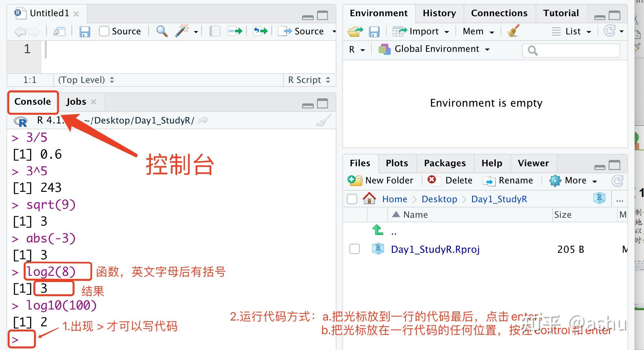Select the Day1_StudyR.Rproj file checkbox
The height and width of the screenshot is (350, 644).
355,249
